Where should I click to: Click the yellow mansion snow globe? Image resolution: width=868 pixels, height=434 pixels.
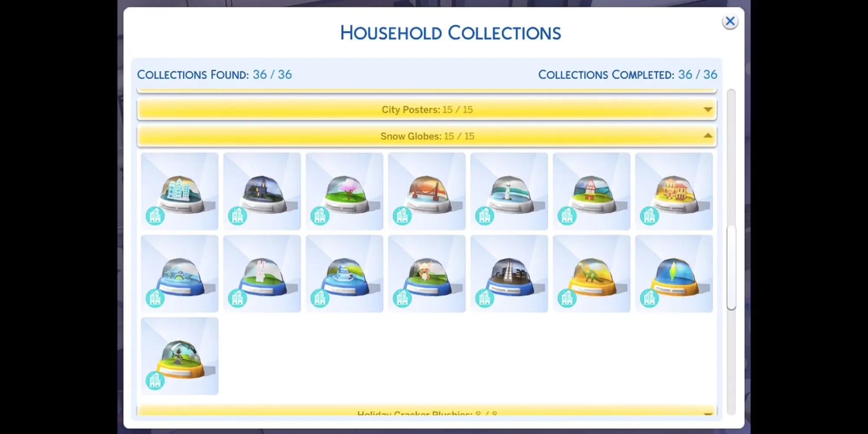pyautogui.click(x=674, y=191)
